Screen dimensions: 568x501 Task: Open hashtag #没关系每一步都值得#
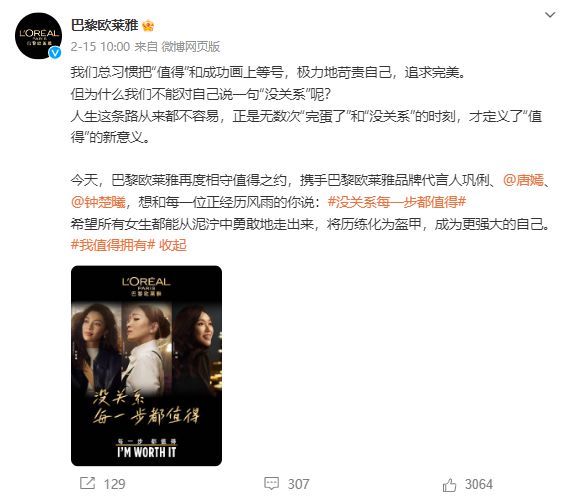click(x=396, y=202)
